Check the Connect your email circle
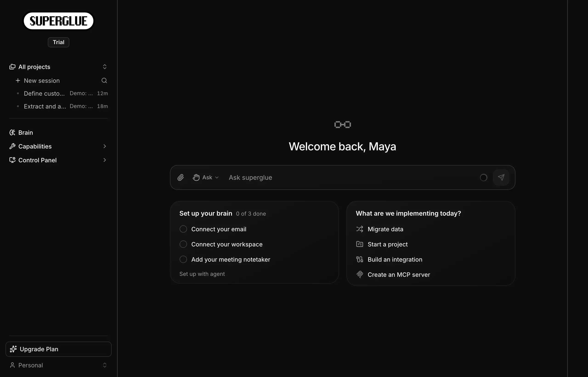This screenshot has width=588, height=377. 183,229
